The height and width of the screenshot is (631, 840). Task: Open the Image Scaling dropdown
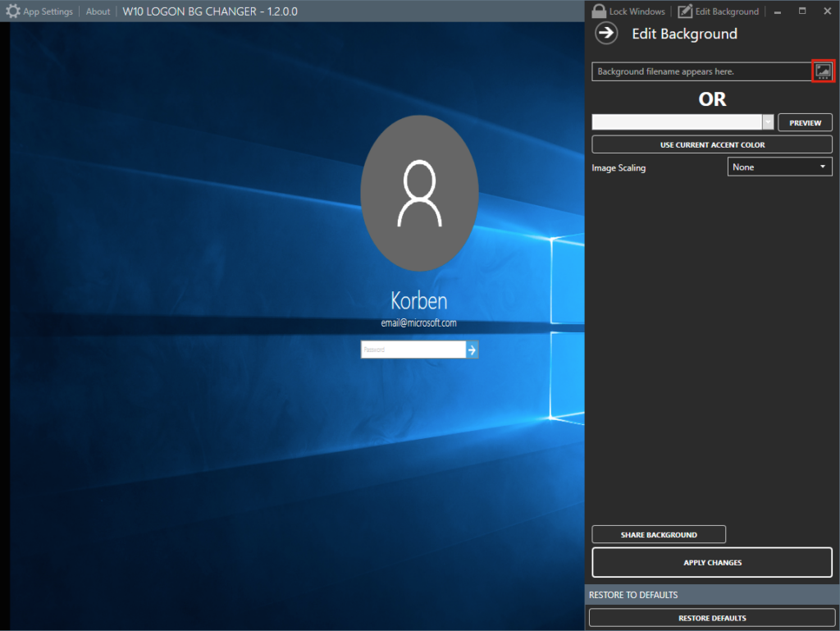click(779, 167)
